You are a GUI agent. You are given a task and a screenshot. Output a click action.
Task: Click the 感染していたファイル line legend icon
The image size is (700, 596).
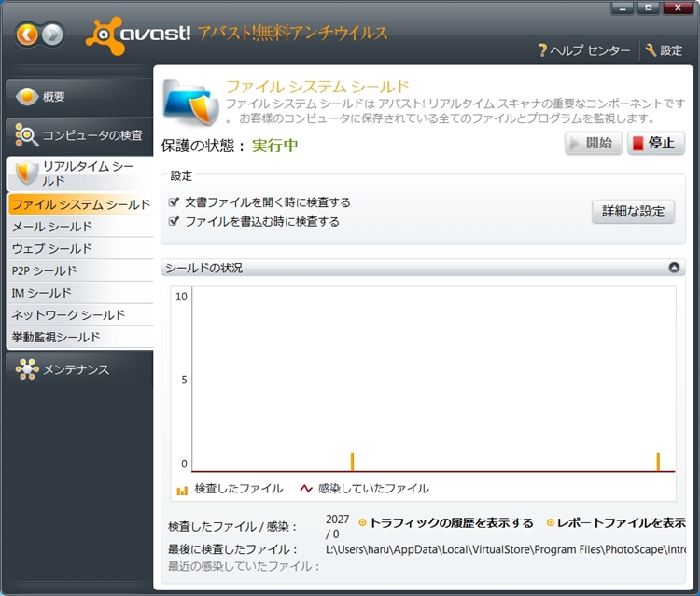pyautogui.click(x=306, y=489)
